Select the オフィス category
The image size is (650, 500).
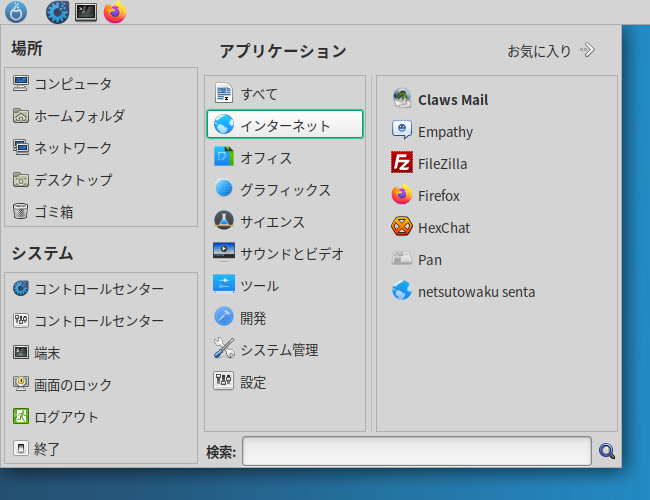(x=285, y=158)
